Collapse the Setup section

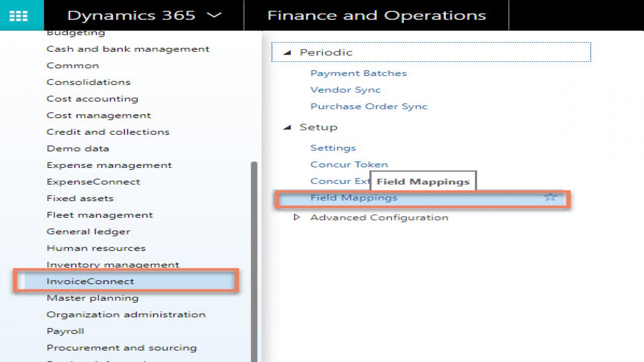tap(287, 128)
